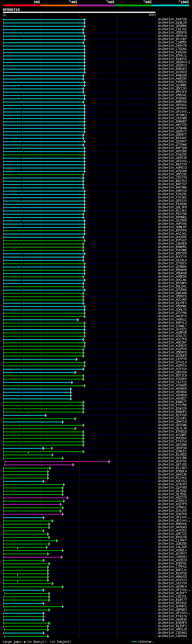
Task: Click the UniRef100_P26292 label
Action: pos(172,154)
